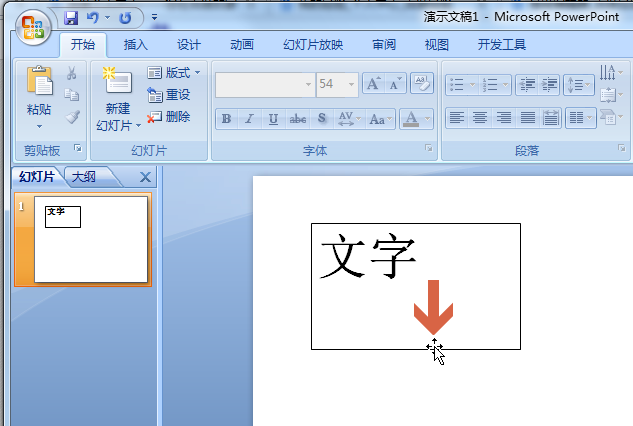Change the text direction
Image resolution: width=633 pixels, height=426 pixels.
click(x=611, y=73)
